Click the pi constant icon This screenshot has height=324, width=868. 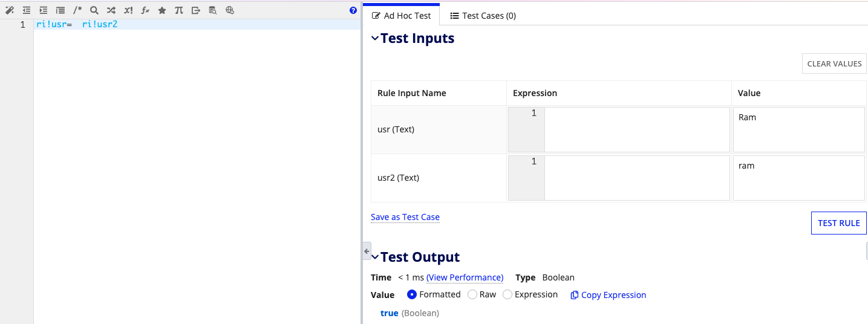click(179, 10)
